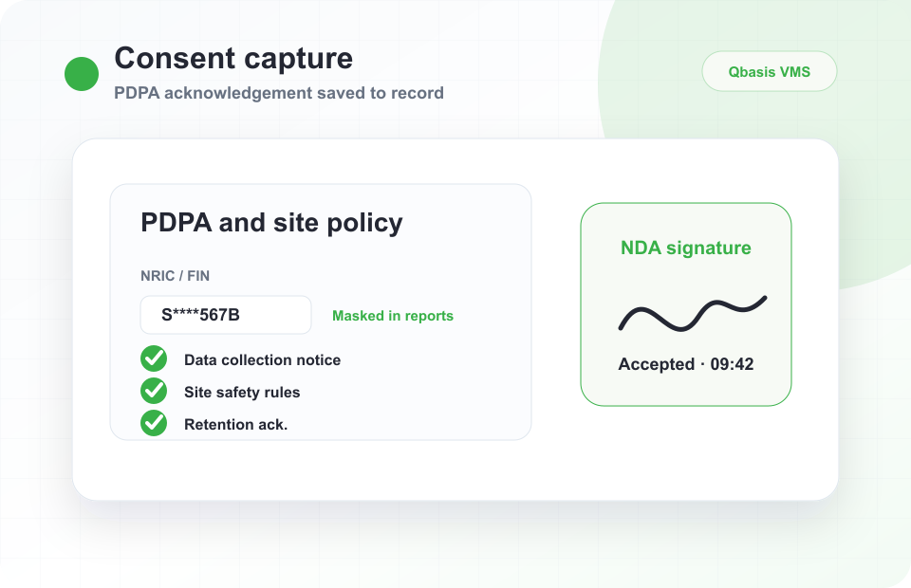
Task: Click the NRIC / FIN masked input field
Action: 226,315
